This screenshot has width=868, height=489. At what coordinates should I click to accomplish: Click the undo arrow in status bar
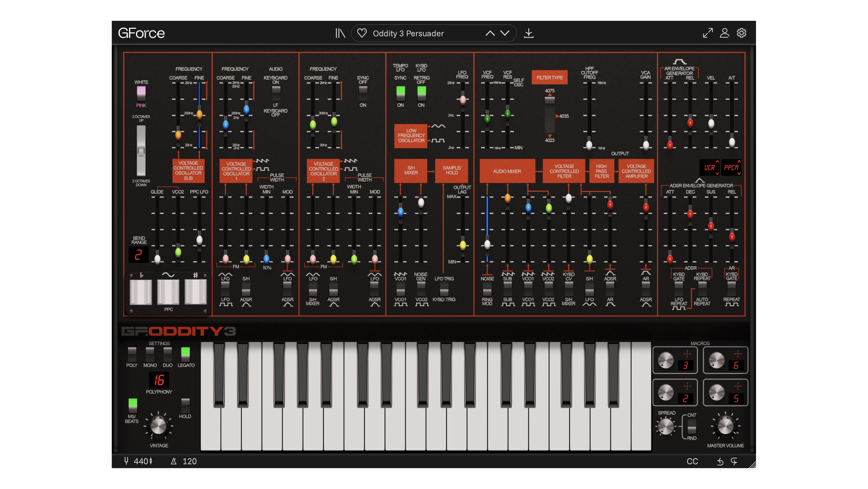[x=720, y=461]
